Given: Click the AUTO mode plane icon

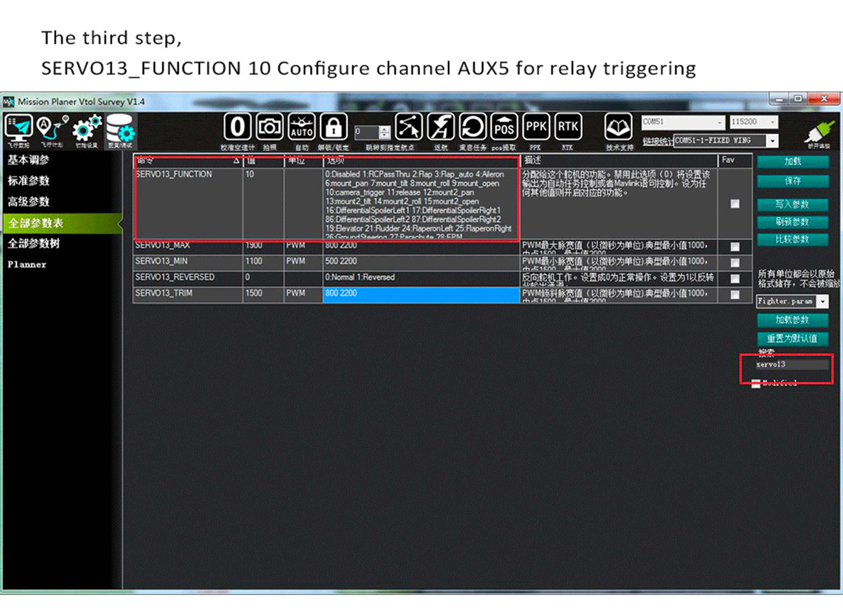Looking at the screenshot, I should [x=301, y=127].
